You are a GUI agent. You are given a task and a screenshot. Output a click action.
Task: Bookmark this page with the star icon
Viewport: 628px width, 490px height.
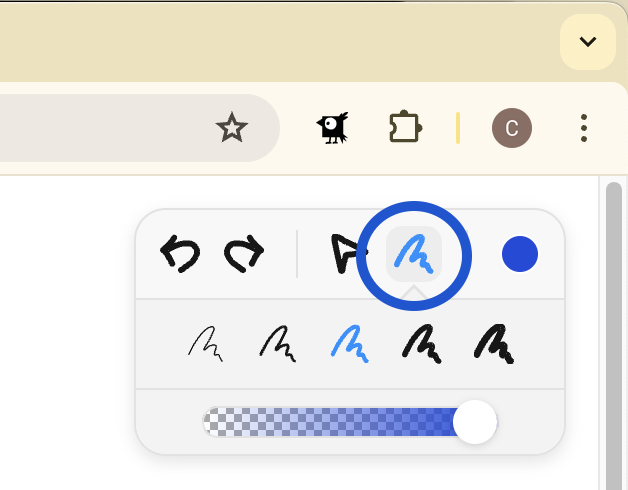click(x=231, y=128)
